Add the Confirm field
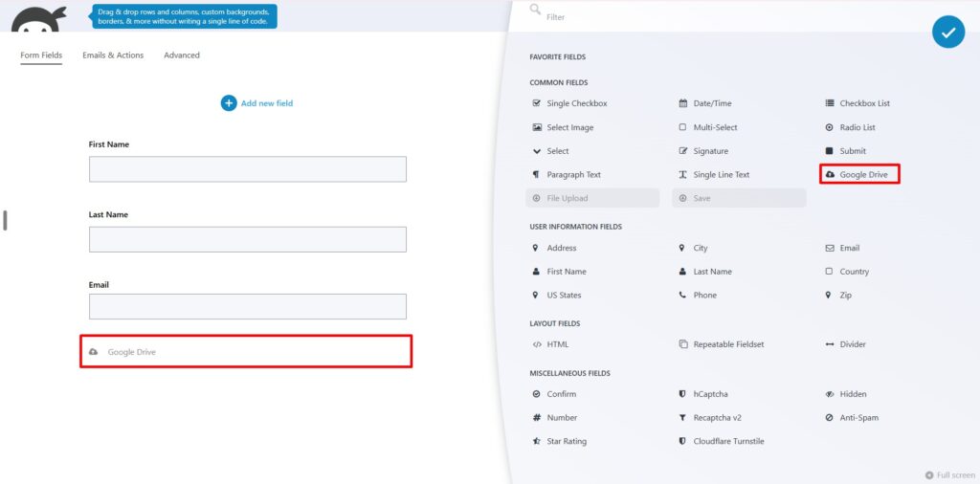This screenshot has height=484, width=980. coord(554,394)
